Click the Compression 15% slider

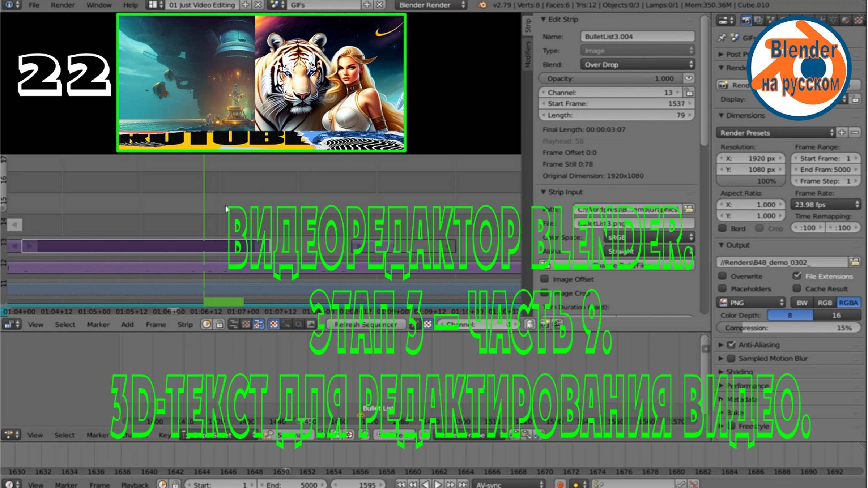(x=788, y=328)
